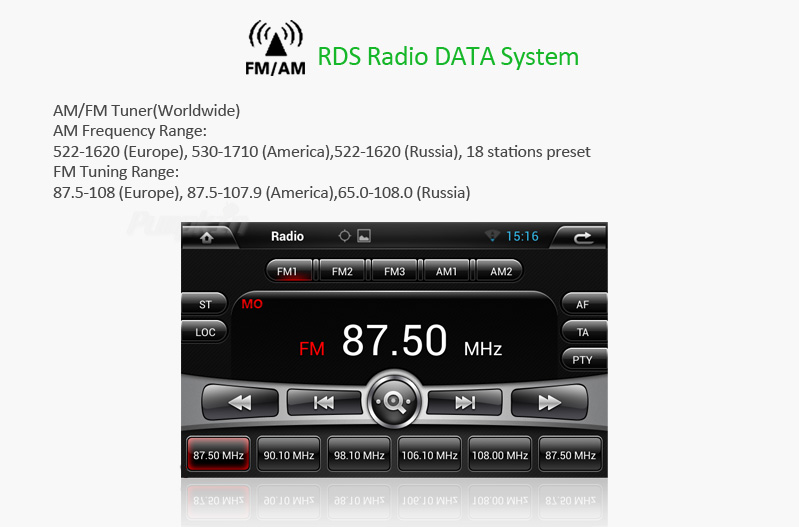This screenshot has height=527, width=799.
Task: Tune to the 90.10 MHz preset
Action: click(289, 455)
